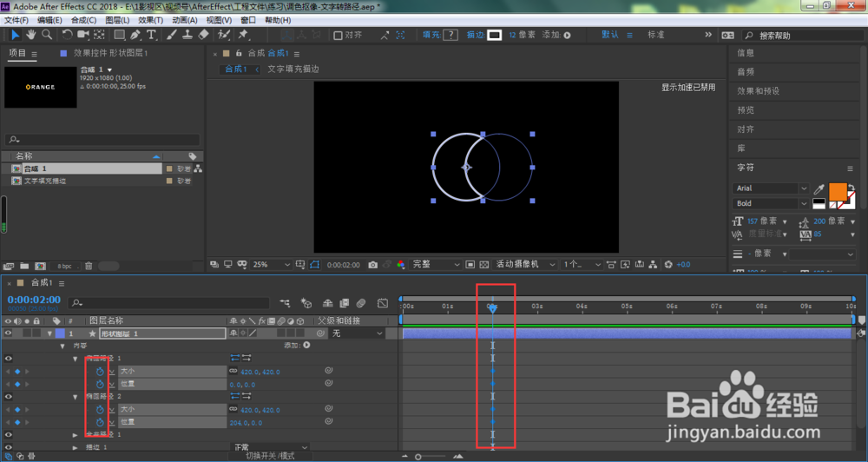Click the 文字填充描边 breadcrumb

(293, 69)
